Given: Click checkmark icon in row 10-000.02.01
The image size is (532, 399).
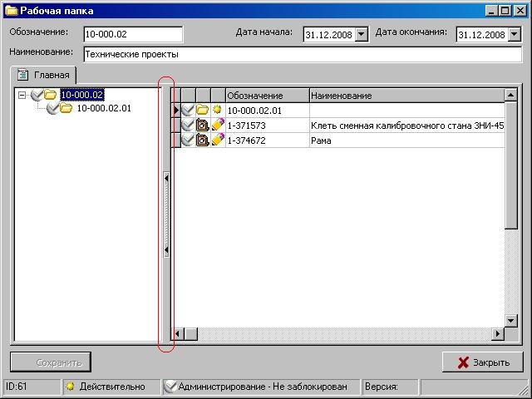Looking at the screenshot, I should (x=188, y=111).
